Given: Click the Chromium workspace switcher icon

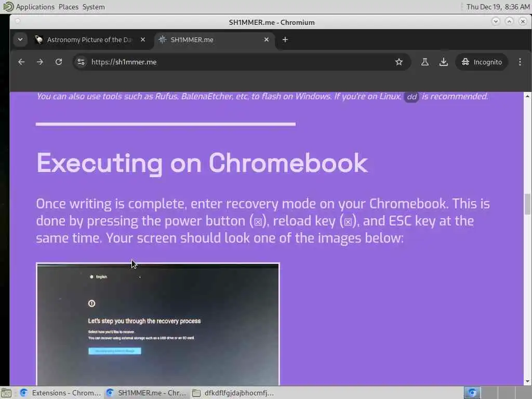Looking at the screenshot, I should pyautogui.click(x=472, y=393).
